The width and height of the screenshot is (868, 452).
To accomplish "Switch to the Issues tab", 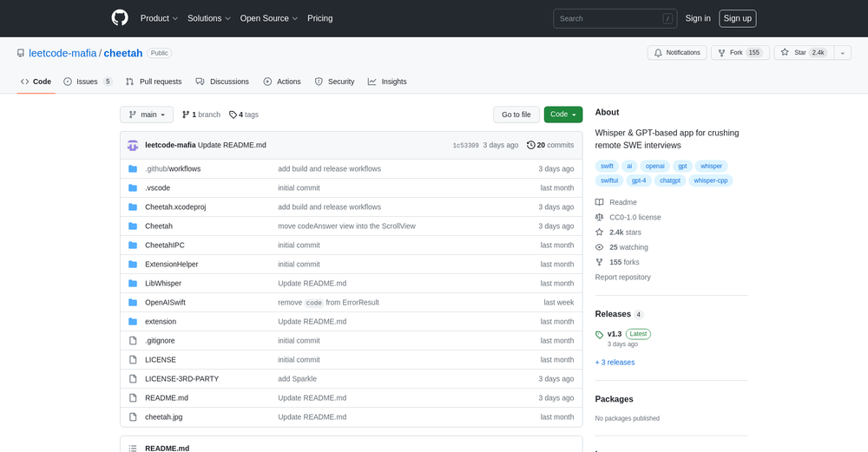I will pyautogui.click(x=88, y=82).
